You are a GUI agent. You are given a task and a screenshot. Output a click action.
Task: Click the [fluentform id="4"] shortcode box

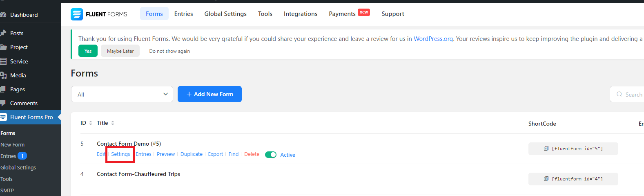click(x=573, y=179)
